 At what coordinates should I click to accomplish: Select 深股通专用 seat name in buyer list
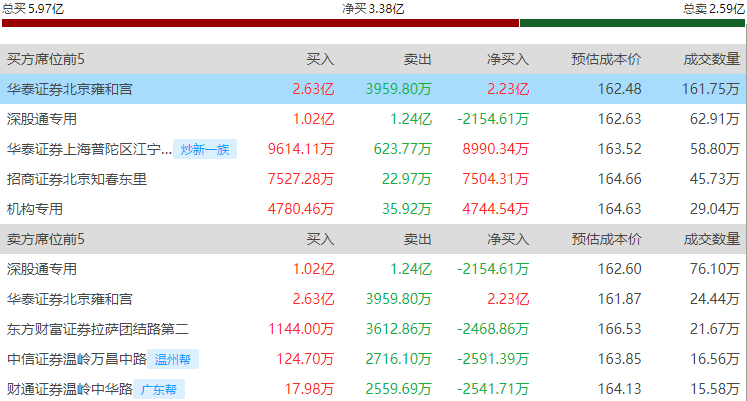pos(42,119)
